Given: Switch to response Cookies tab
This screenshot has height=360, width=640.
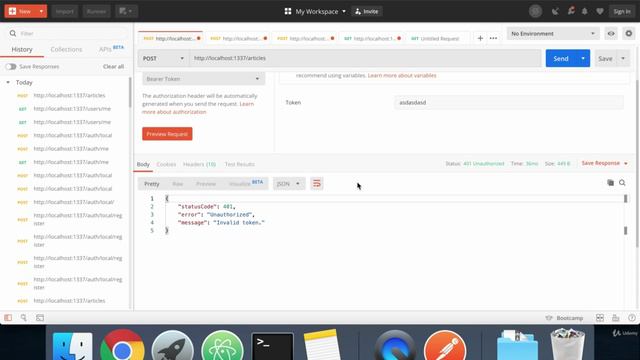Looking at the screenshot, I should tap(166, 164).
